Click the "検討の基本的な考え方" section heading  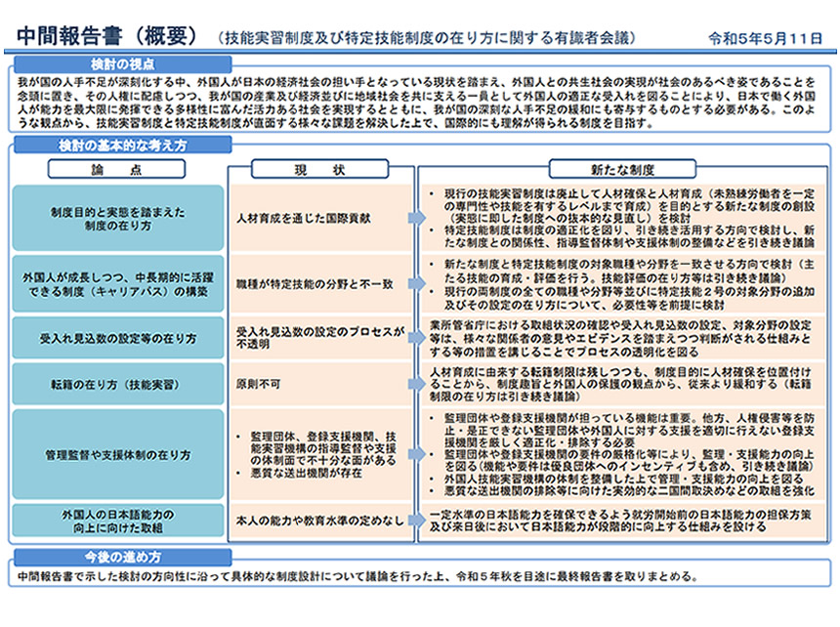pyautogui.click(x=123, y=146)
